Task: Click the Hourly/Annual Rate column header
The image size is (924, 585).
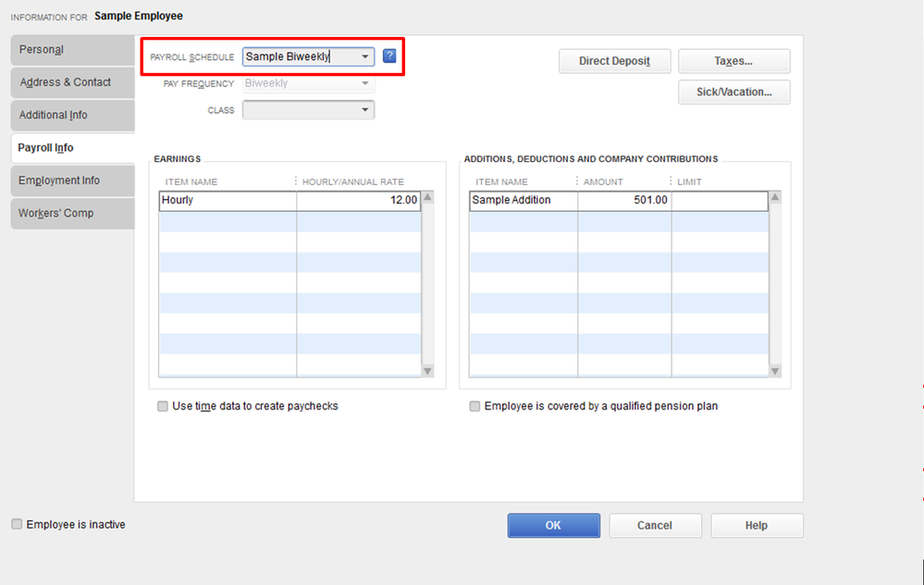Action: [353, 181]
